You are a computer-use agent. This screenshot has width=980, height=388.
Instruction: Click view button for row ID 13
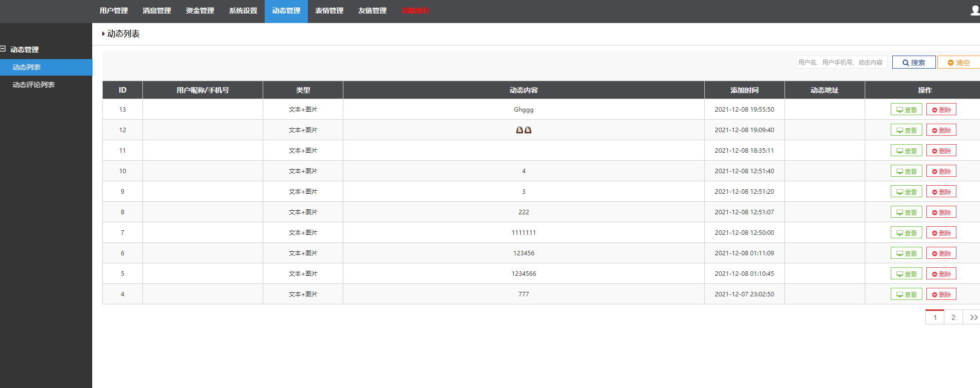tap(906, 110)
